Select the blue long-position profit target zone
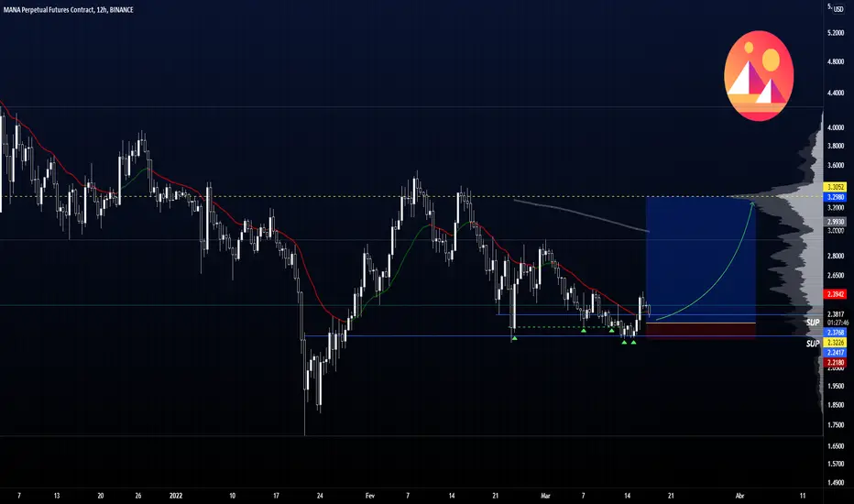This screenshot has height=504, width=854. [x=701, y=259]
